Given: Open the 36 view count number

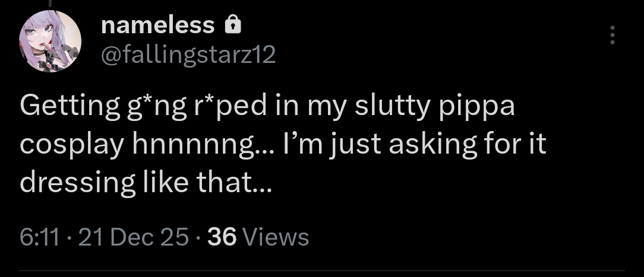Looking at the screenshot, I should click(222, 237).
